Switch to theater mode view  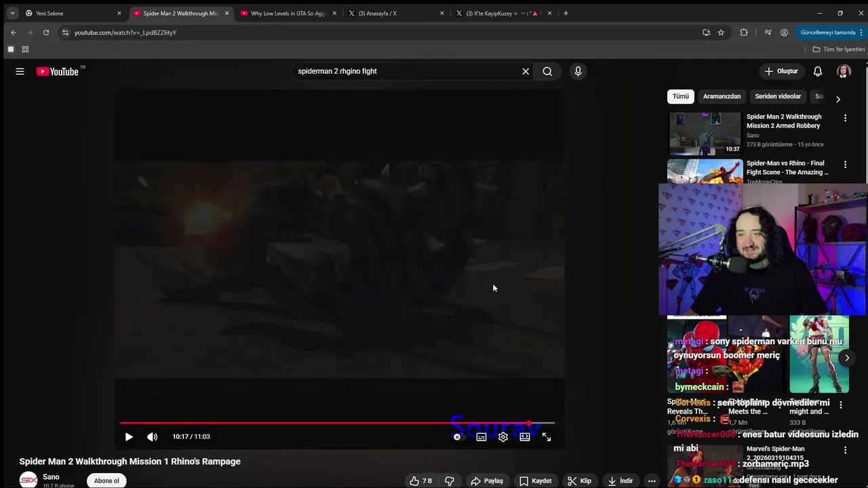[x=525, y=437]
